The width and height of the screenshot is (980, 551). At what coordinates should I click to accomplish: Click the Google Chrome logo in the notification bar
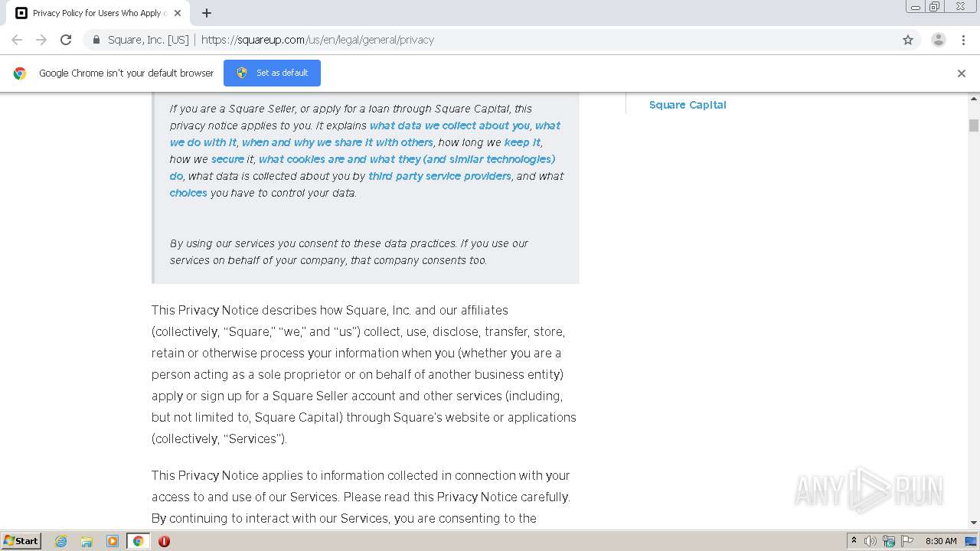tap(20, 73)
